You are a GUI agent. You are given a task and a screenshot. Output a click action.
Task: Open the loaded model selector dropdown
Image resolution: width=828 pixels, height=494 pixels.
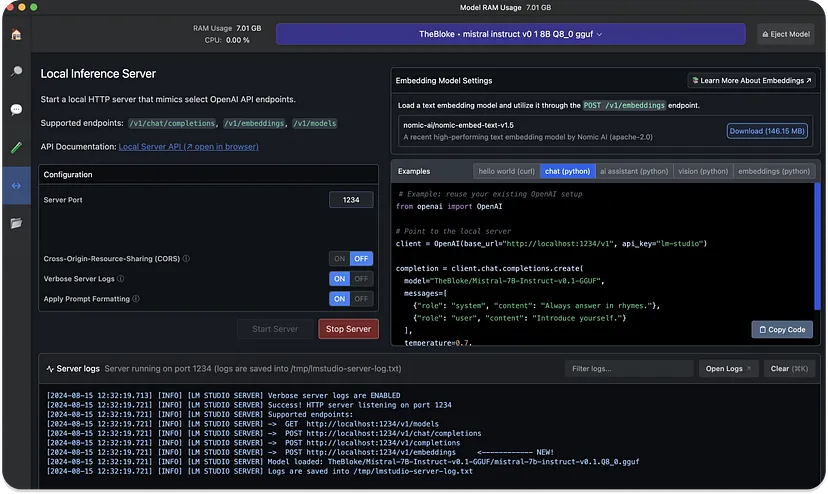point(511,34)
